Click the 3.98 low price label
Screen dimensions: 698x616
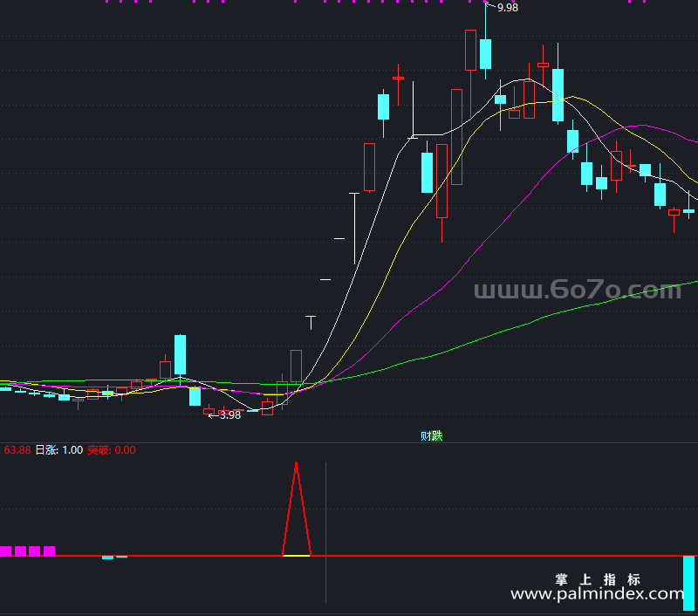click(230, 415)
